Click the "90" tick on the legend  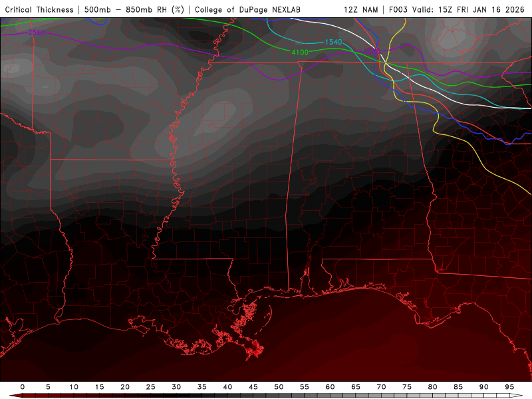pos(483,387)
